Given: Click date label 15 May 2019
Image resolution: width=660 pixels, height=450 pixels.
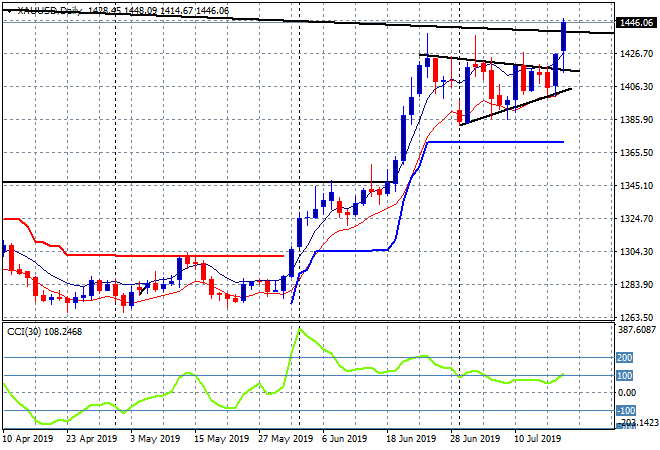Looking at the screenshot, I should click(x=221, y=439).
